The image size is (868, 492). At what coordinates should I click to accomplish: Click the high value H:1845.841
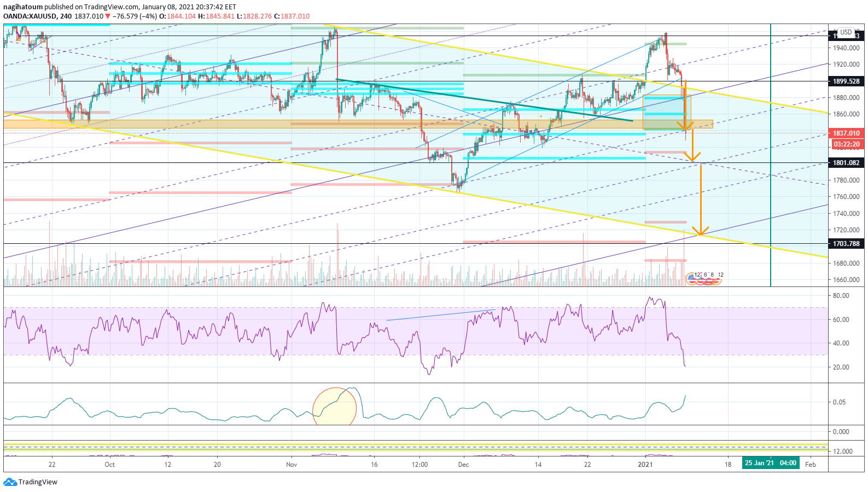click(x=216, y=16)
